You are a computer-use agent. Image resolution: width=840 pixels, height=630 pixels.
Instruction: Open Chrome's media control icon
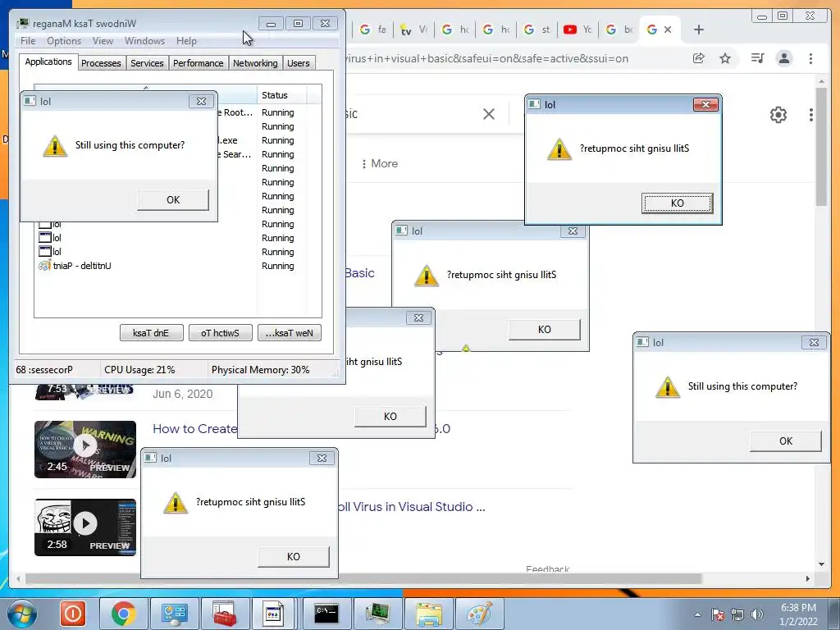click(x=757, y=58)
